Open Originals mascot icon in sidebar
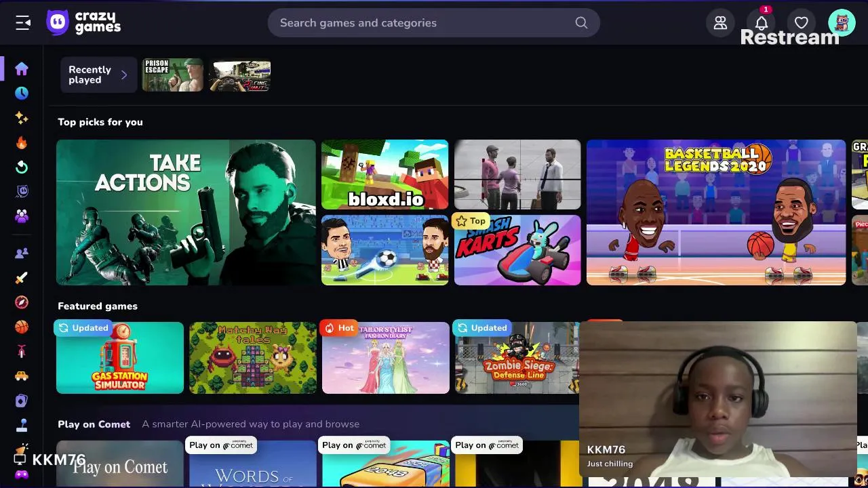Screen dimensions: 868x488 point(22,192)
